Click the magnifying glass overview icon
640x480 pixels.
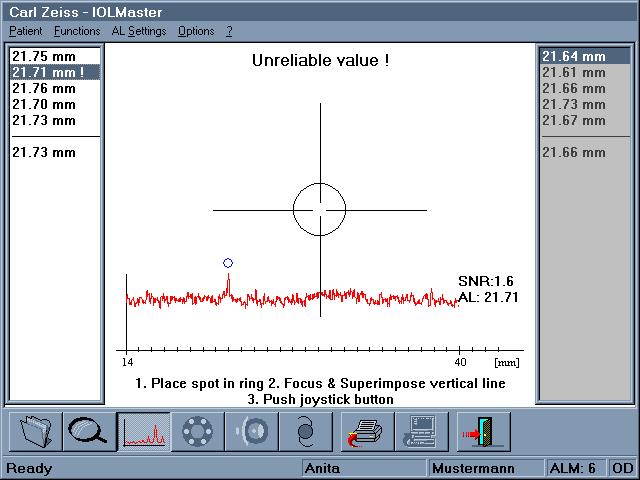click(x=88, y=432)
